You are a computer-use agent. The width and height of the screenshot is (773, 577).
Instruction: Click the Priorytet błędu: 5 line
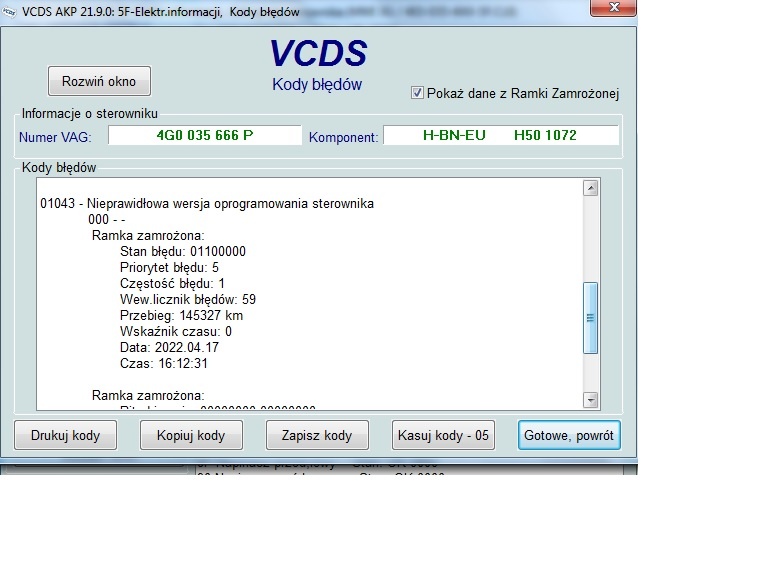pyautogui.click(x=169, y=267)
